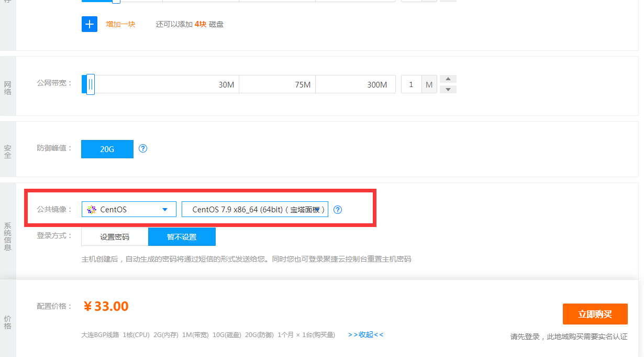This screenshot has width=644, height=357.
Task: Click the 增加一块 add disk link
Action: click(x=120, y=24)
